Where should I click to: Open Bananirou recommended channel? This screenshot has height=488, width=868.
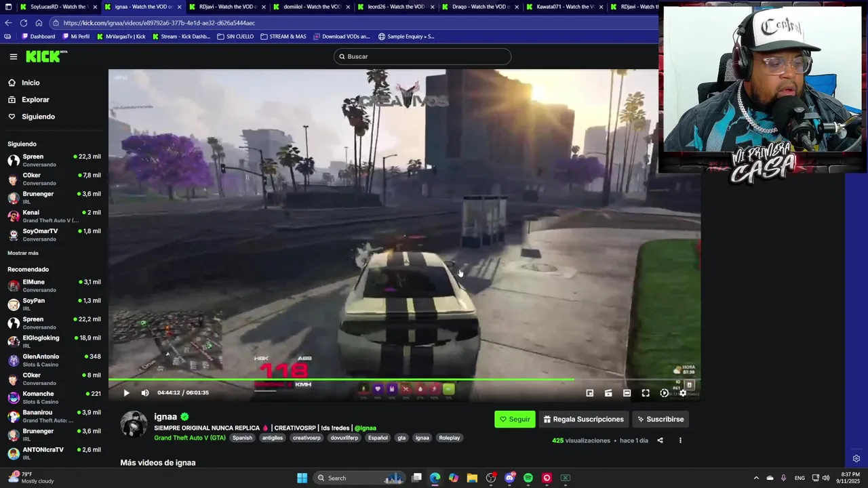[x=54, y=416]
